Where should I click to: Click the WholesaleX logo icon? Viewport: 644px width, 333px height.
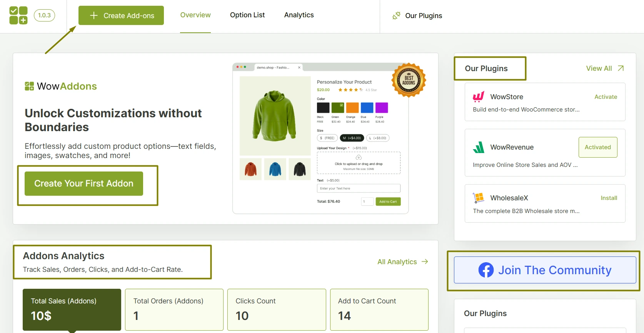click(x=479, y=198)
